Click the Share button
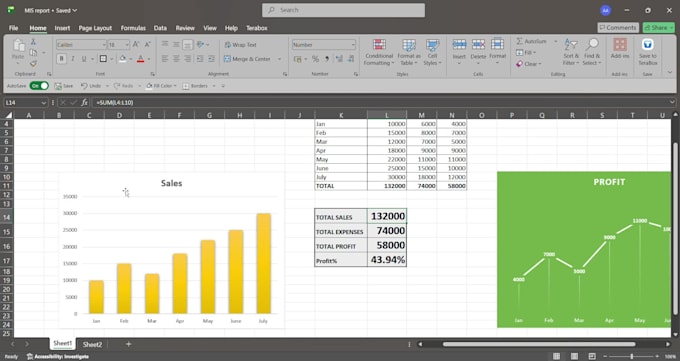Image resolution: width=680 pixels, height=361 pixels. click(658, 27)
